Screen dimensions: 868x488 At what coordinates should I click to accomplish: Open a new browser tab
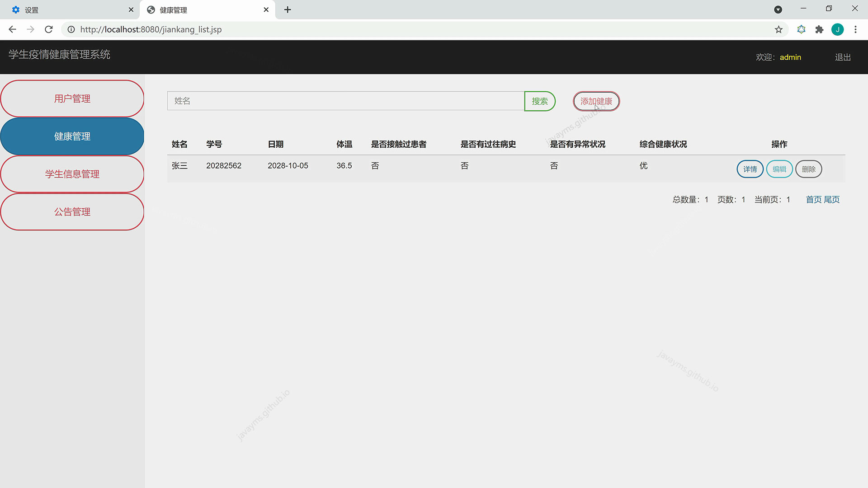(x=288, y=9)
